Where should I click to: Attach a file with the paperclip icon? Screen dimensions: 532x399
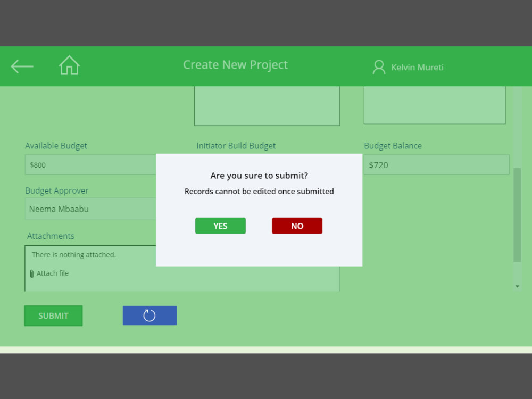[32, 273]
